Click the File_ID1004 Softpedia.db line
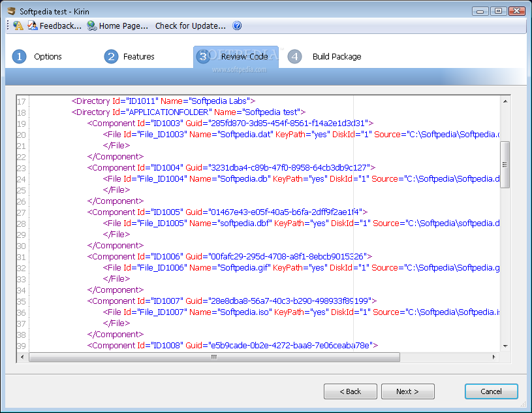 (301, 179)
